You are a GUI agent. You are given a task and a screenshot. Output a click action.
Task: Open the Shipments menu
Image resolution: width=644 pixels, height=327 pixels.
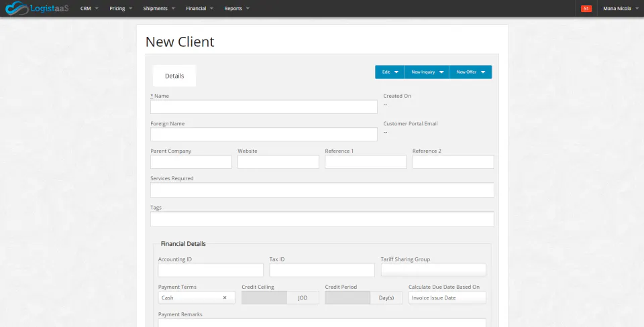[159, 8]
